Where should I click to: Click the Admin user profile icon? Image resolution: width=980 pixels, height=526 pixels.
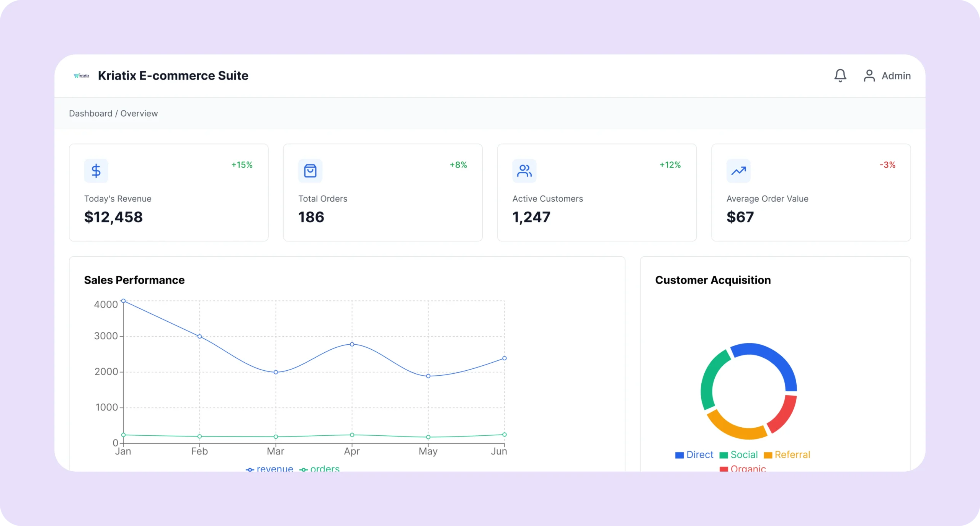[869, 75]
